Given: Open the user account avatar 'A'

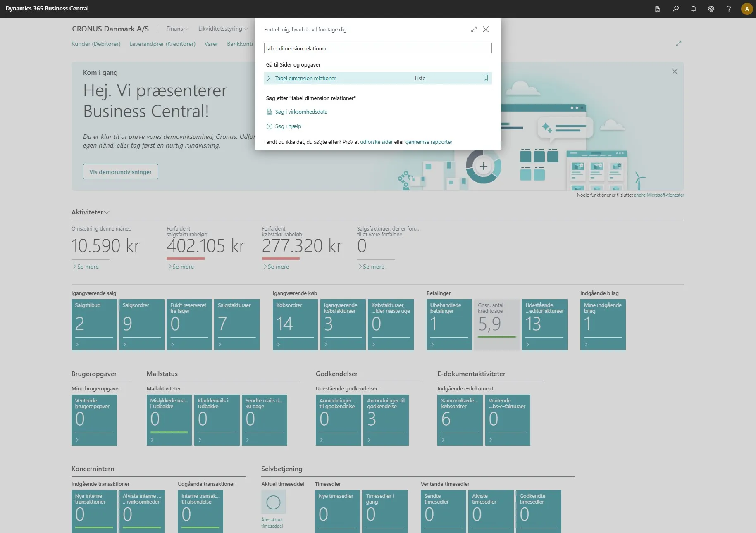Looking at the screenshot, I should click(747, 9).
